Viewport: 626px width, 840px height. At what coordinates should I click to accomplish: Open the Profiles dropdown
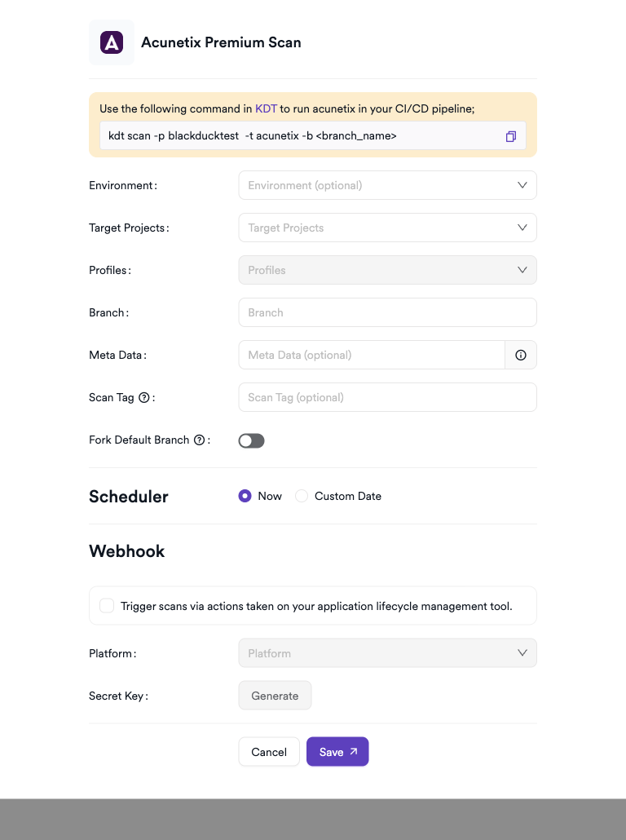tap(387, 270)
